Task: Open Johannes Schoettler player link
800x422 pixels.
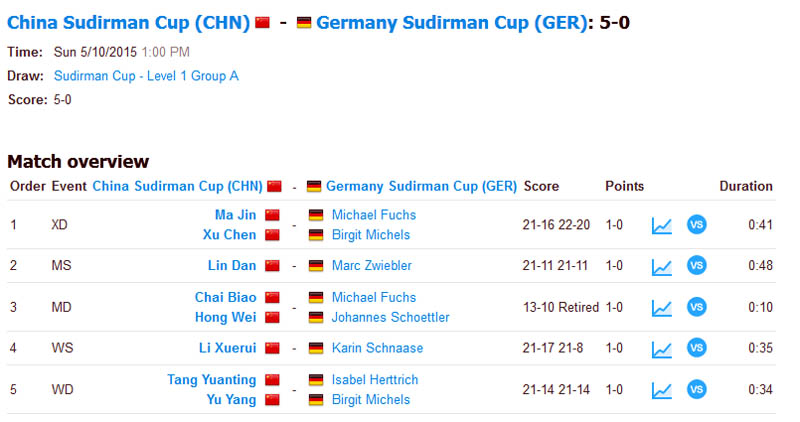Action: coord(390,317)
